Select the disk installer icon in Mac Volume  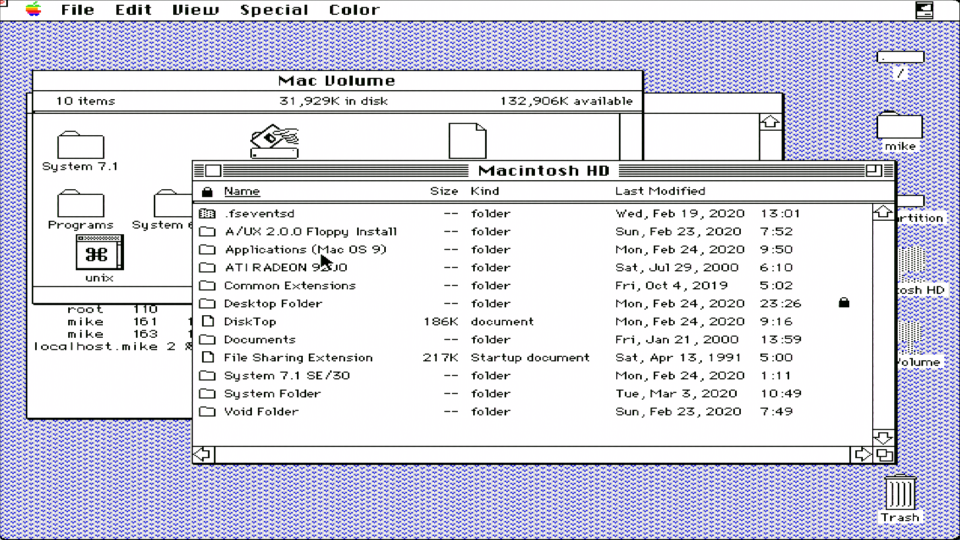coord(274,141)
